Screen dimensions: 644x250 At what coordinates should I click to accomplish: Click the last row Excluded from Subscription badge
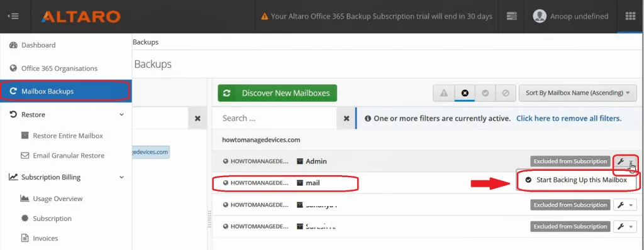click(x=570, y=226)
